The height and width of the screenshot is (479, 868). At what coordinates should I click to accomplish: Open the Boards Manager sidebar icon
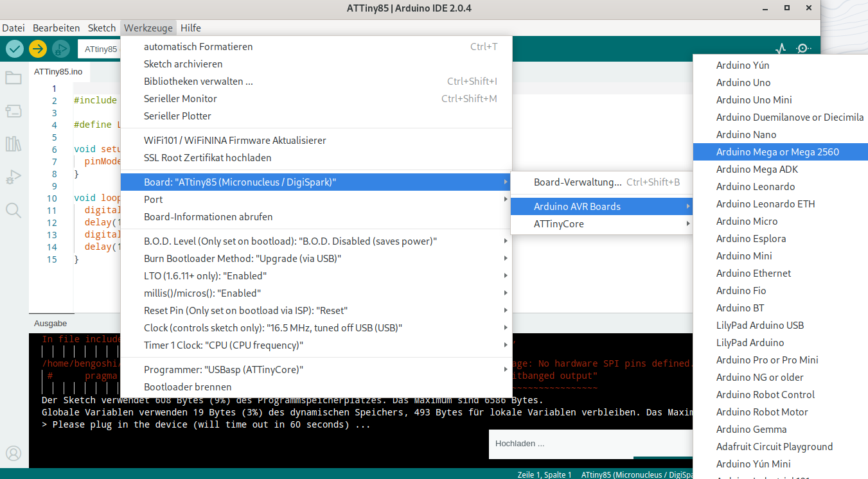pyautogui.click(x=13, y=112)
